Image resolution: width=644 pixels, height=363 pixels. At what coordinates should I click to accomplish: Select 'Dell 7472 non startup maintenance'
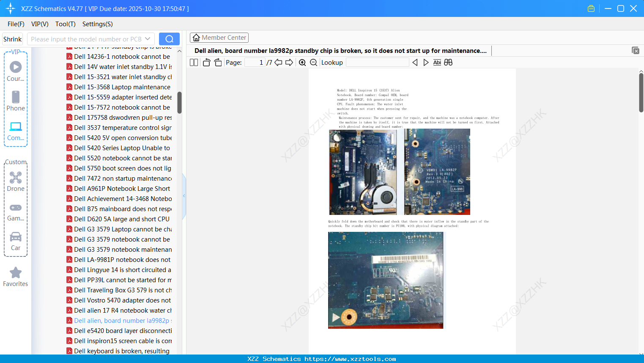click(x=119, y=179)
